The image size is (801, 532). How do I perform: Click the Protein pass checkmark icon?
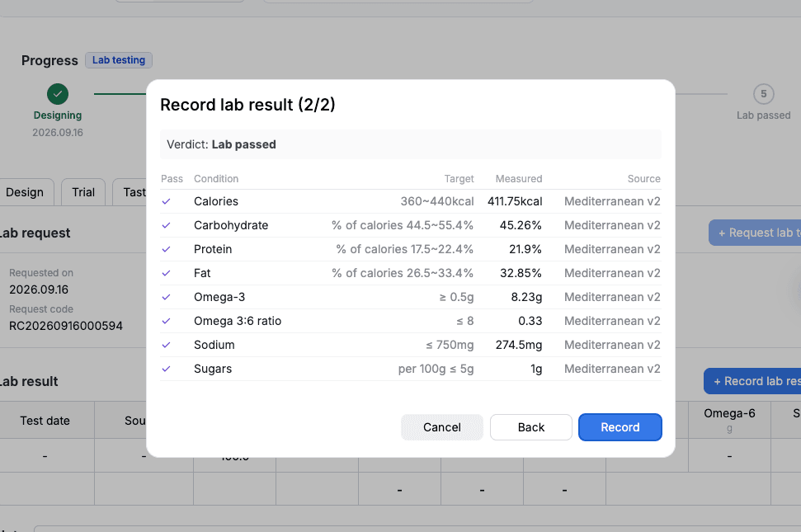tap(166, 250)
